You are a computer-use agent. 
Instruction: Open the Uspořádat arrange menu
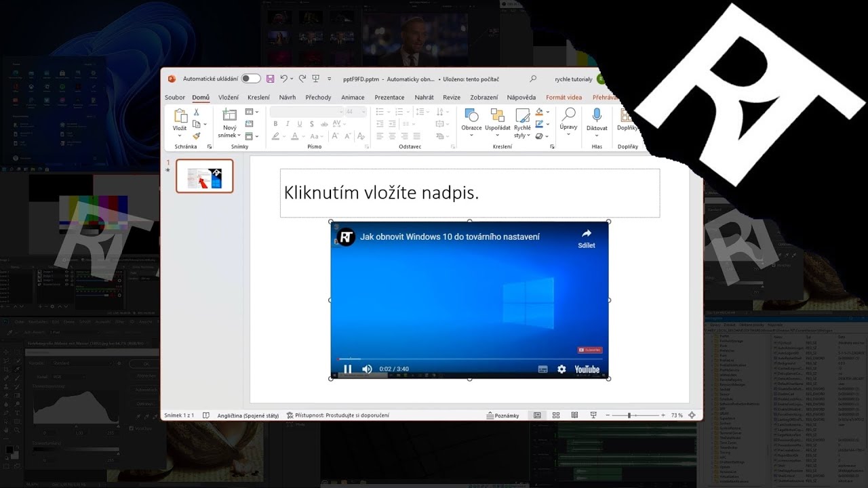(498, 122)
